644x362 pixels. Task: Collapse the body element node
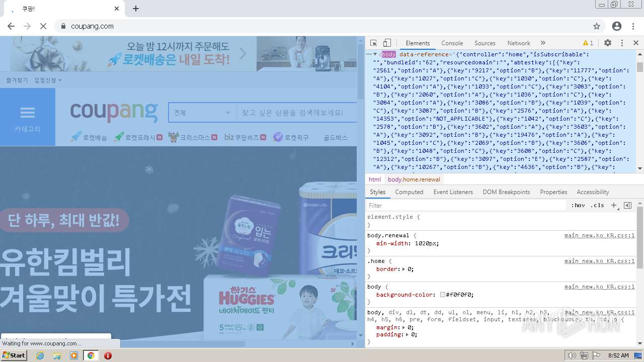coord(375,54)
